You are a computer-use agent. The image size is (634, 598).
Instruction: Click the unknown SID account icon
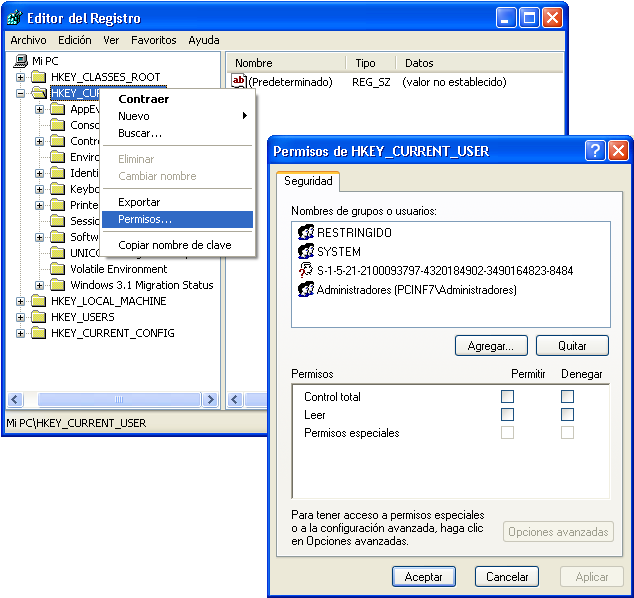tap(306, 270)
